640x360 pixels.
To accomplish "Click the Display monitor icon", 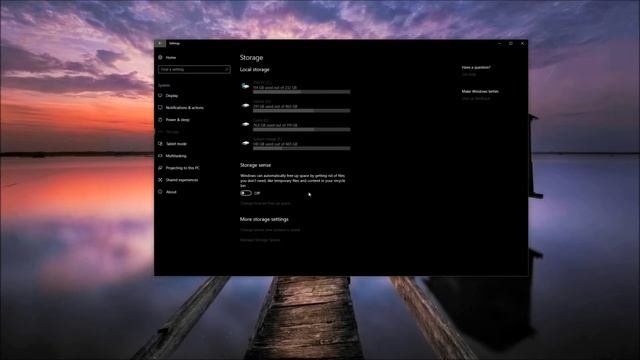I will tap(160, 96).
